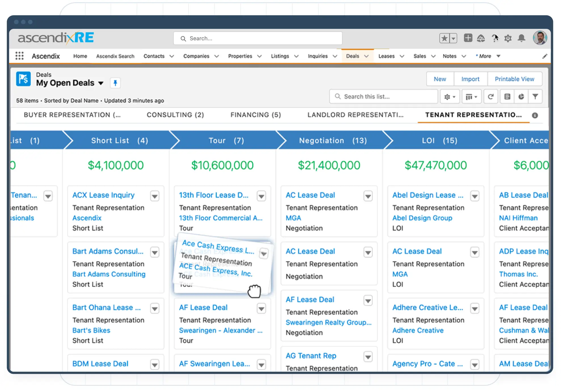This screenshot has height=392, width=561.
Task: Open the Setup gear icon
Action: pyautogui.click(x=508, y=38)
